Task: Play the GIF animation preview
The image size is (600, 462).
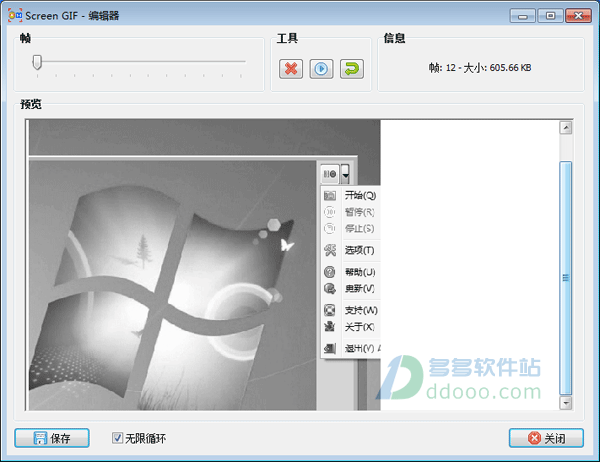Action: click(x=321, y=69)
